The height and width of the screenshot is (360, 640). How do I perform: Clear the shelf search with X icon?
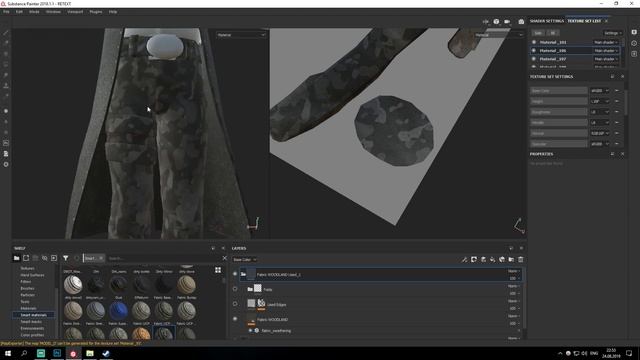[x=224, y=258]
